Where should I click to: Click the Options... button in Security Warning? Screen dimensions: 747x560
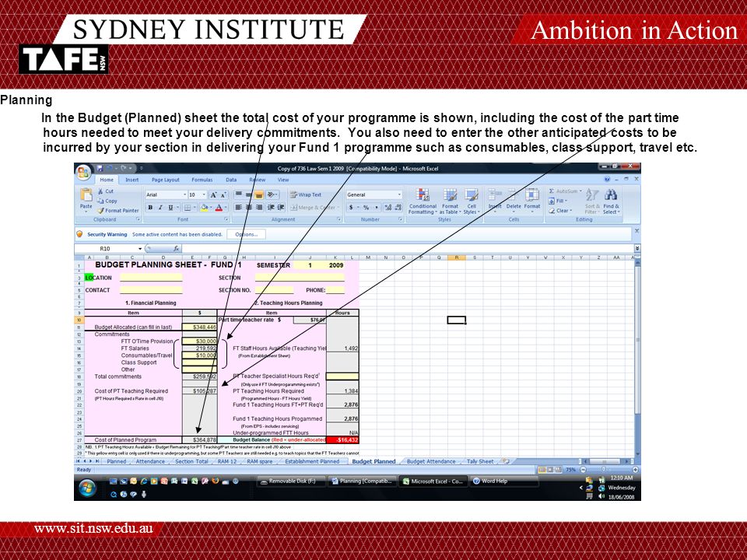pyautogui.click(x=247, y=234)
